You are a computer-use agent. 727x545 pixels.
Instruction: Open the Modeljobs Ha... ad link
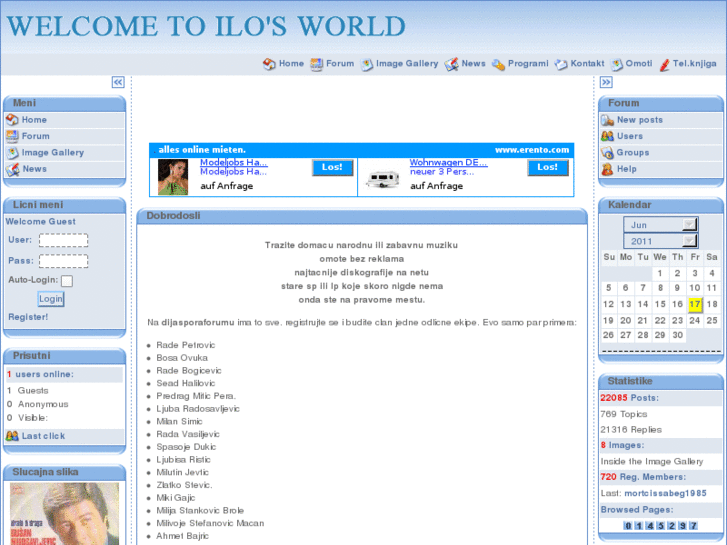click(x=234, y=163)
